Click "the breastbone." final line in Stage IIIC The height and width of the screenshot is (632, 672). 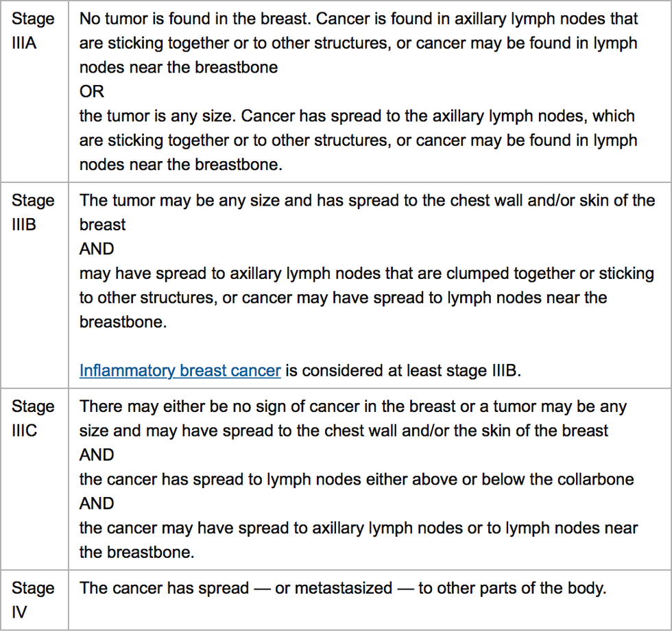pyautogui.click(x=136, y=552)
